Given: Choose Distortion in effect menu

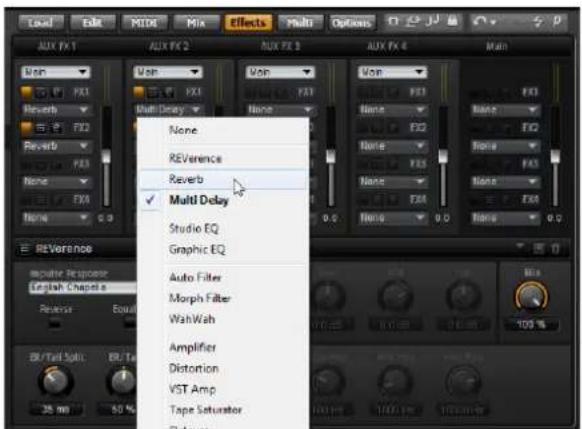Looking at the screenshot, I should tap(223, 368).
